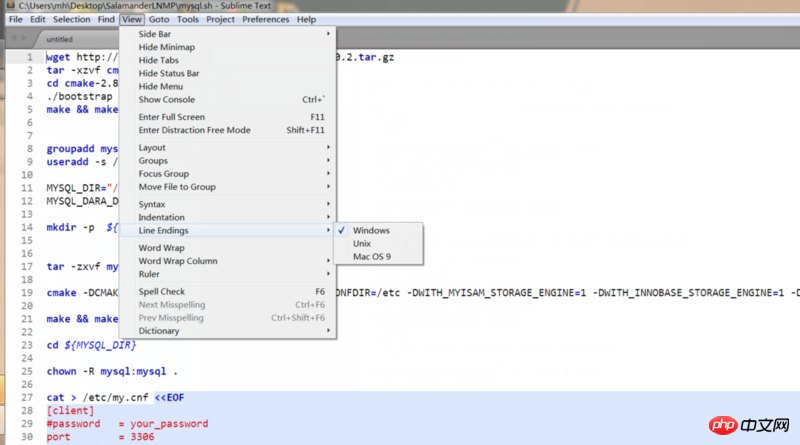The height and width of the screenshot is (445, 800).
Task: Click '<<EOF' on line 27
Action: [x=169, y=398]
